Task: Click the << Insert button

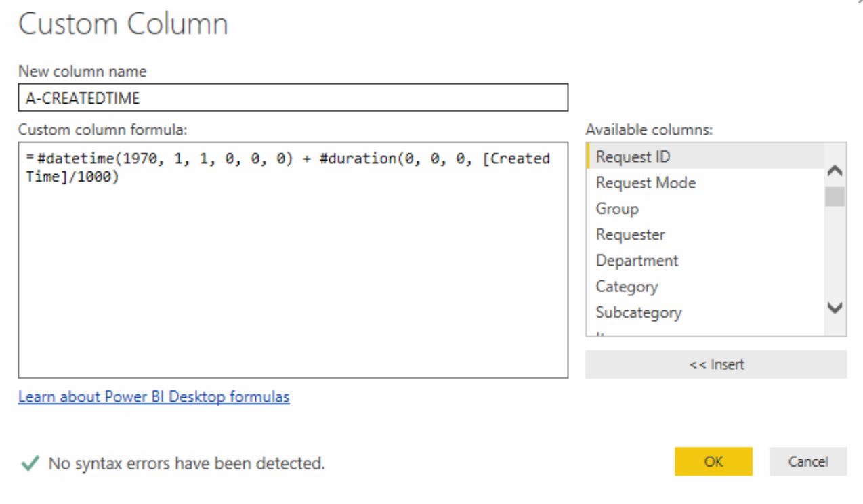Action: tap(716, 364)
